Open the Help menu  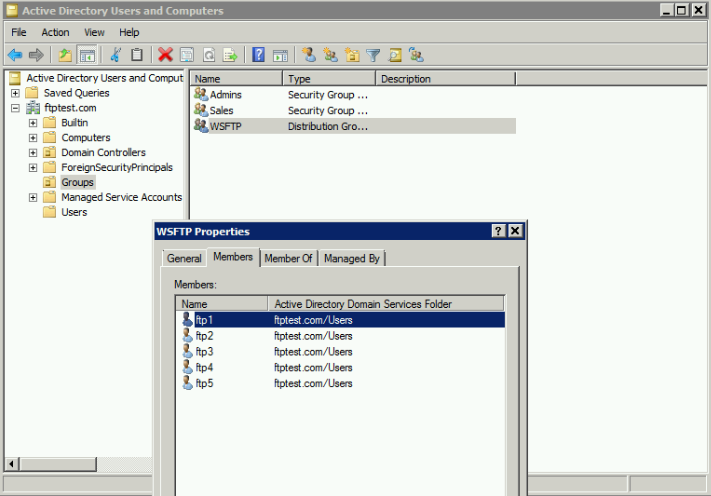(129, 32)
